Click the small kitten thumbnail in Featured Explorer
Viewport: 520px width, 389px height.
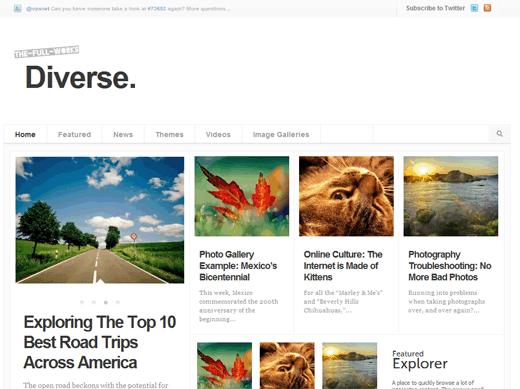[287, 366]
